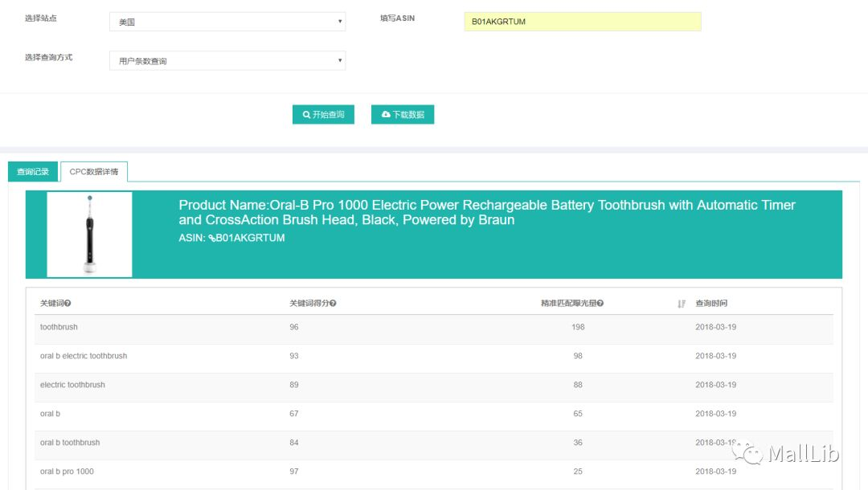
Task: Click impressions value 98
Action: point(578,356)
